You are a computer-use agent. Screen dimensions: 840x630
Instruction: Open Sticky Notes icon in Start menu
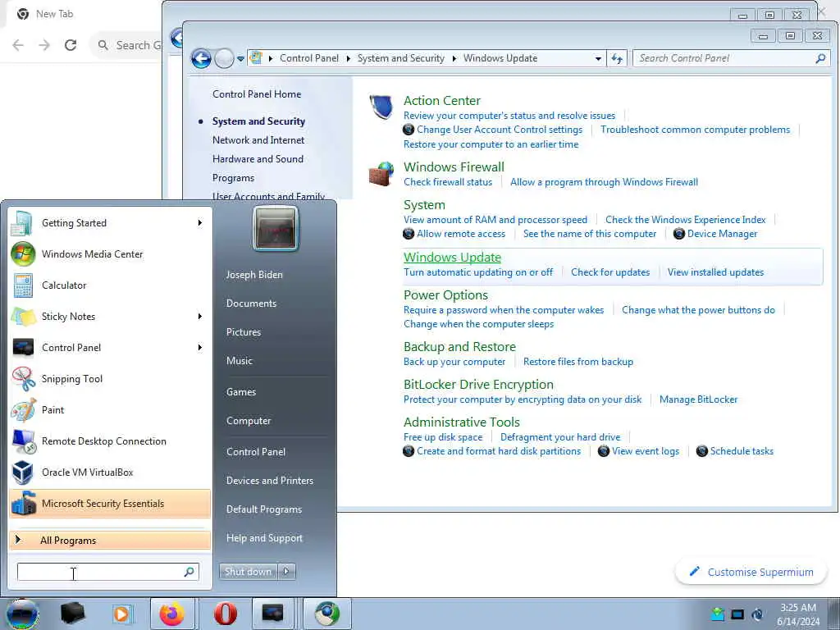click(22, 317)
